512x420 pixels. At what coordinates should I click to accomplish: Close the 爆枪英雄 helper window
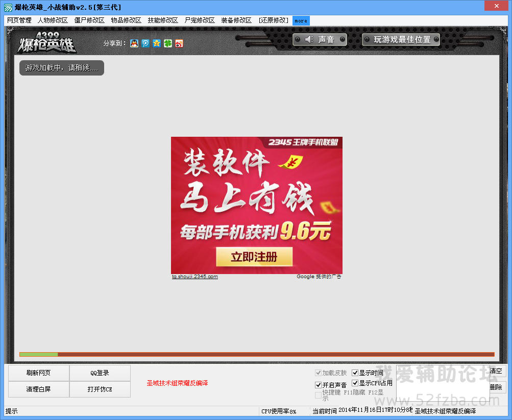point(496,6)
